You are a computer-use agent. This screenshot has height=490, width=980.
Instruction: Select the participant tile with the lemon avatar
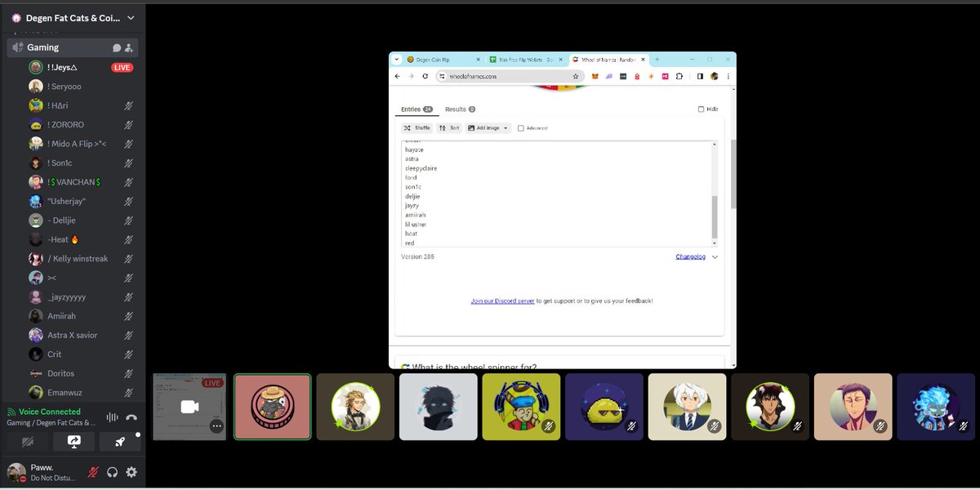(604, 407)
